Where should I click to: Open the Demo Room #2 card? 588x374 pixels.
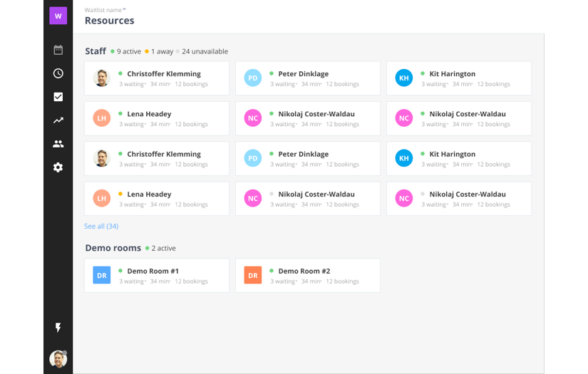point(308,276)
